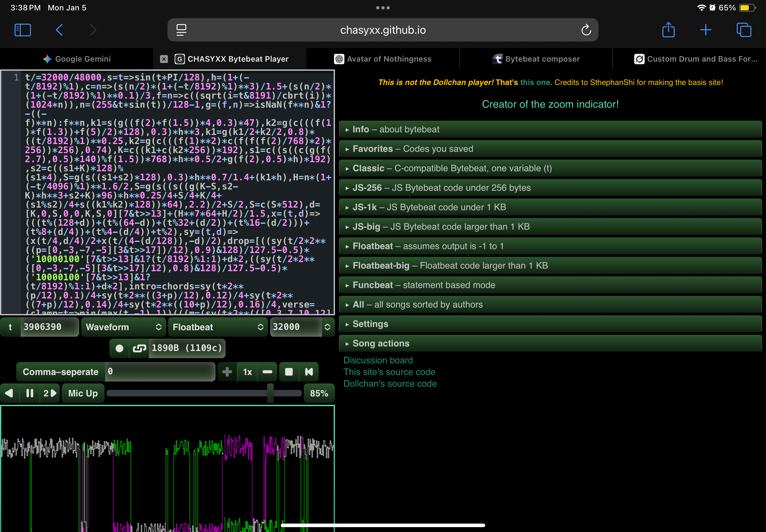Click the skip to start icon
Screen dimensions: 766x532
point(309,372)
